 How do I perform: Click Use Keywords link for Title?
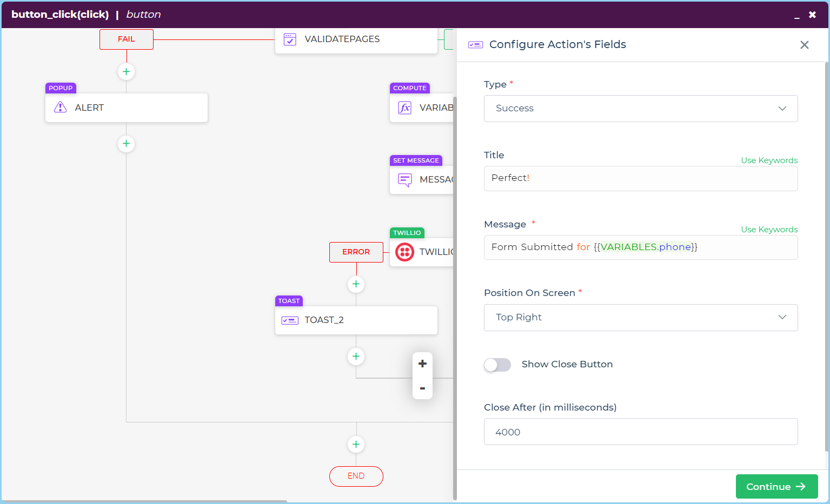point(769,160)
